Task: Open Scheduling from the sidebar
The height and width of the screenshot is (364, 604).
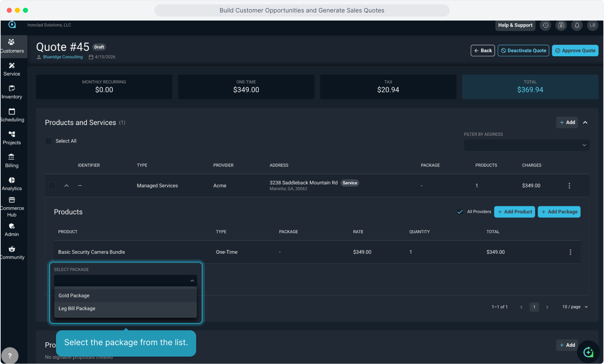Action: pos(12,115)
